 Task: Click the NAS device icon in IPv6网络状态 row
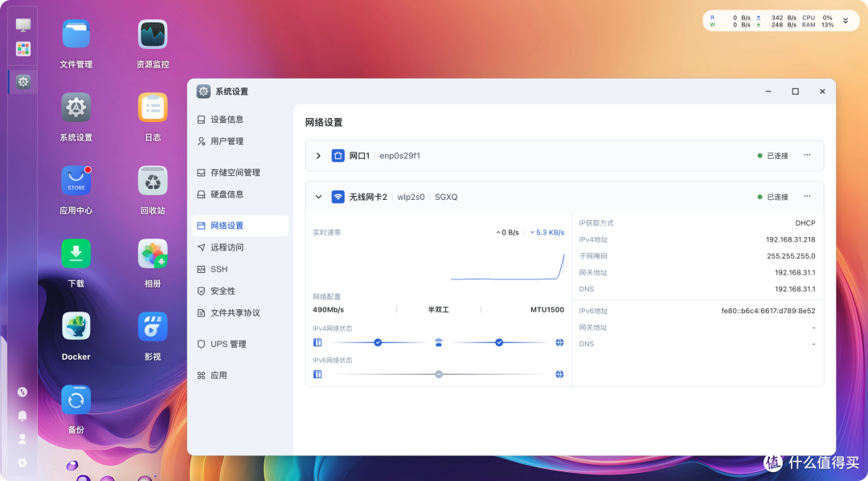[x=317, y=374]
